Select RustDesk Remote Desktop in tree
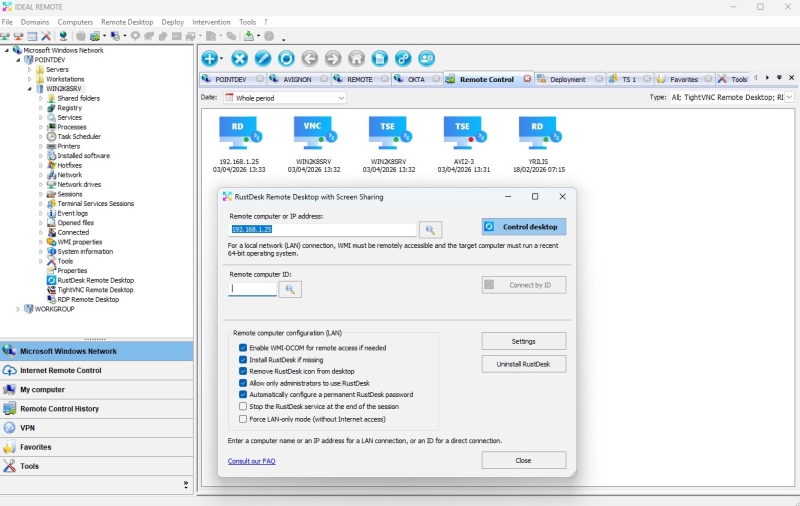The height and width of the screenshot is (506, 800). coord(95,280)
